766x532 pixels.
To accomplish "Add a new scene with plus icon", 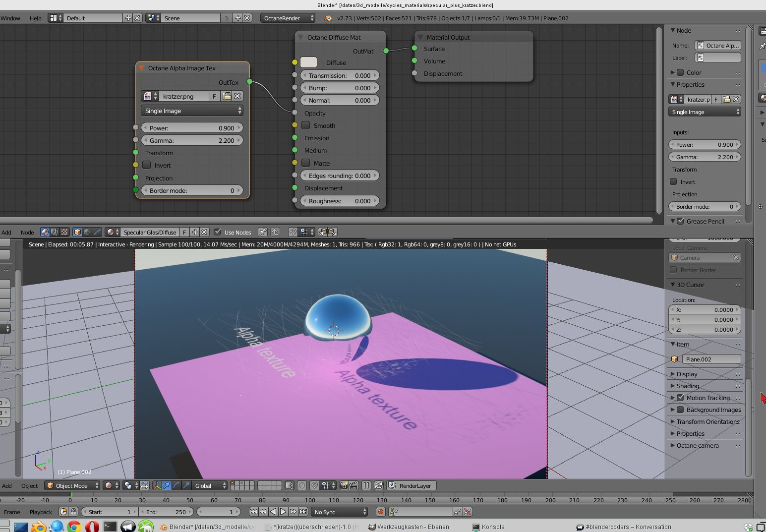I will click(238, 18).
